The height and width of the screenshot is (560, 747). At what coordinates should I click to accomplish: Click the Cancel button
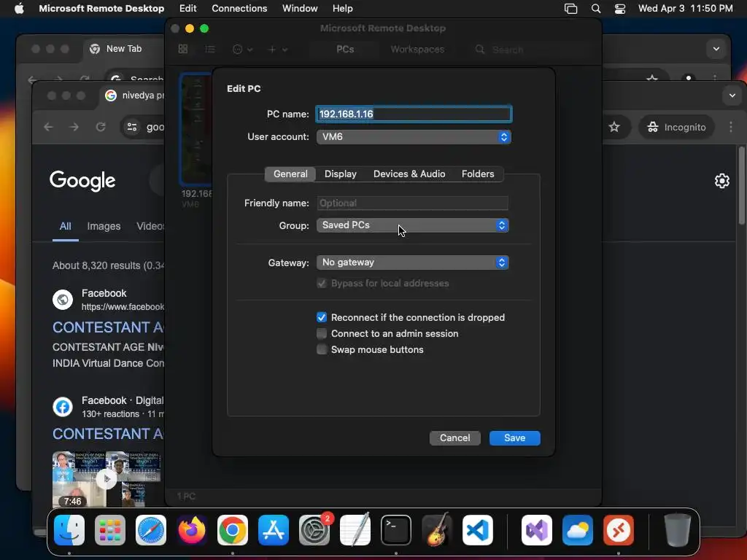[454, 438]
